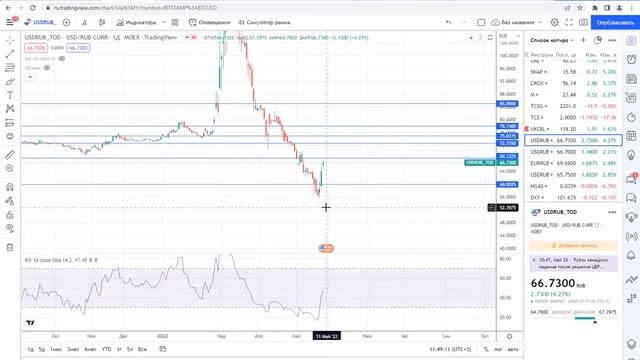Image resolution: width=640 pixels, height=360 pixels.
Task: Take chart snapshot with camera icon
Action: pyautogui.click(x=583, y=22)
